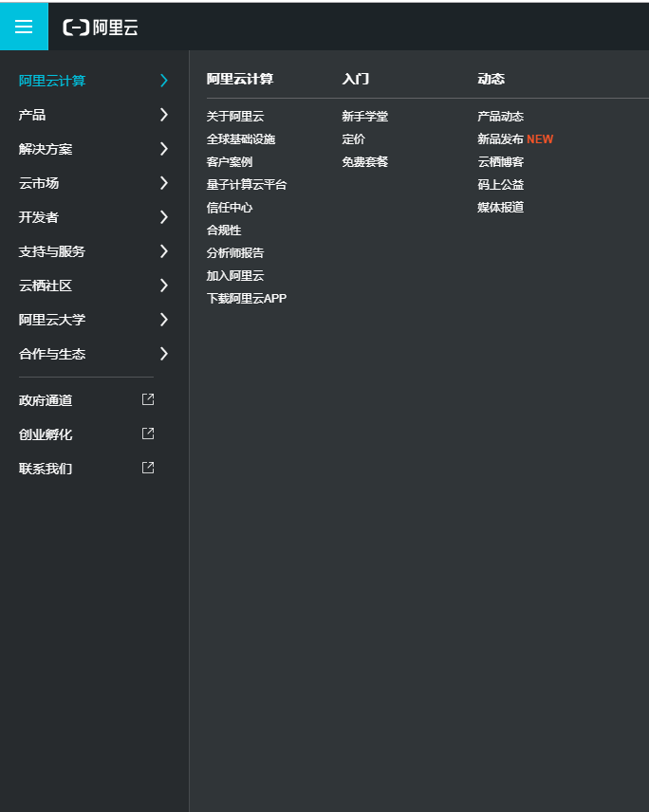Expand the 云市场 chevron arrow
This screenshot has height=812, width=649.
coord(164,183)
